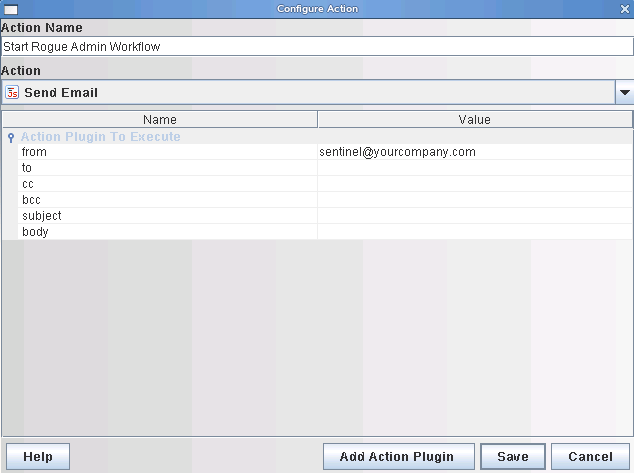The width and height of the screenshot is (634, 473).
Task: Collapse the Action Plugin To Execute node
Action: (x=11, y=137)
